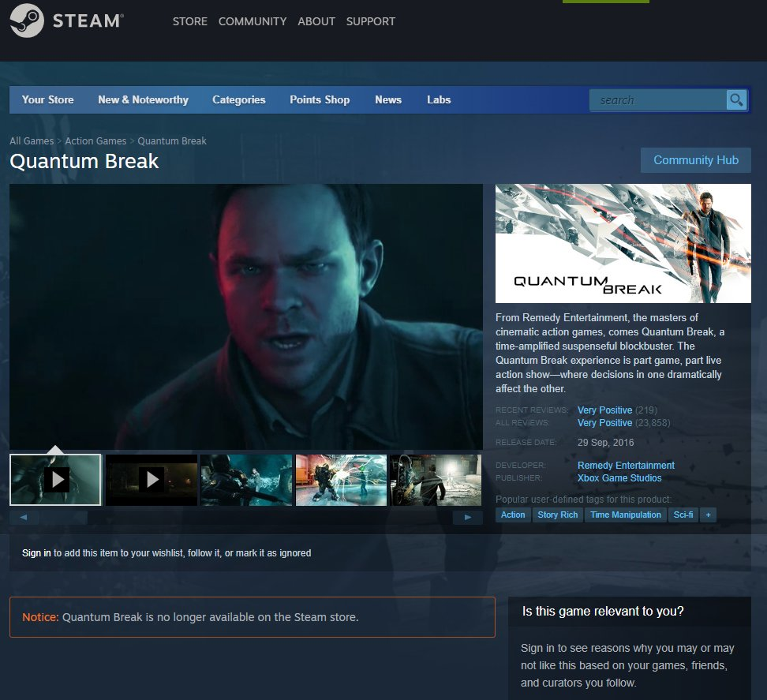The width and height of the screenshot is (767, 700).
Task: Go to the ABOUT page
Action: [x=316, y=21]
